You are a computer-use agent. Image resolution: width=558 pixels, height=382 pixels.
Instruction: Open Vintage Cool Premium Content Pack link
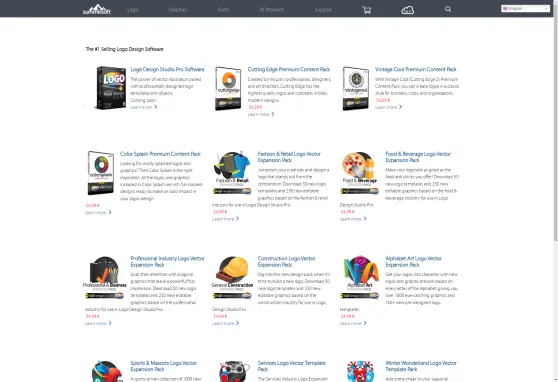(x=416, y=69)
